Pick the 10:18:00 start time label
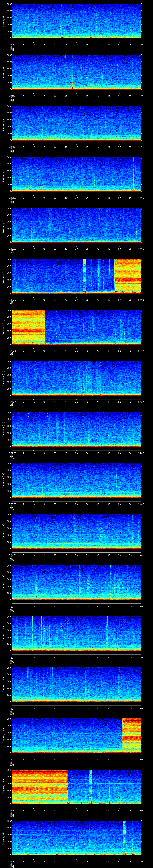 click(12, 248)
